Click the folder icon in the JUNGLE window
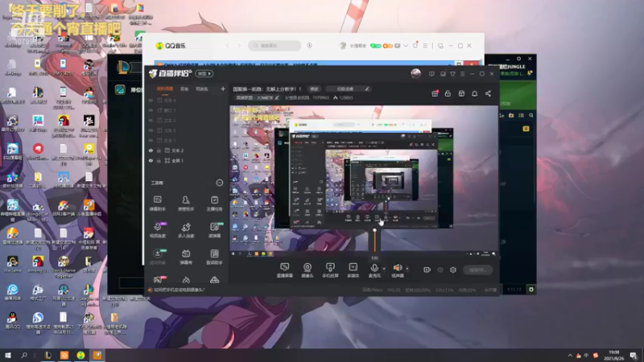 point(511,116)
